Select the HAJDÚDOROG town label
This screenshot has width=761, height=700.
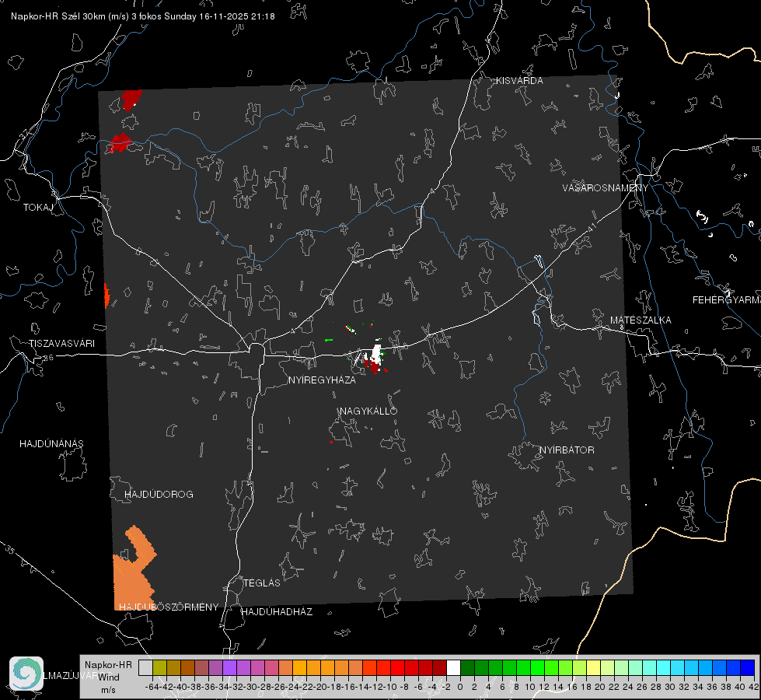tap(159, 495)
